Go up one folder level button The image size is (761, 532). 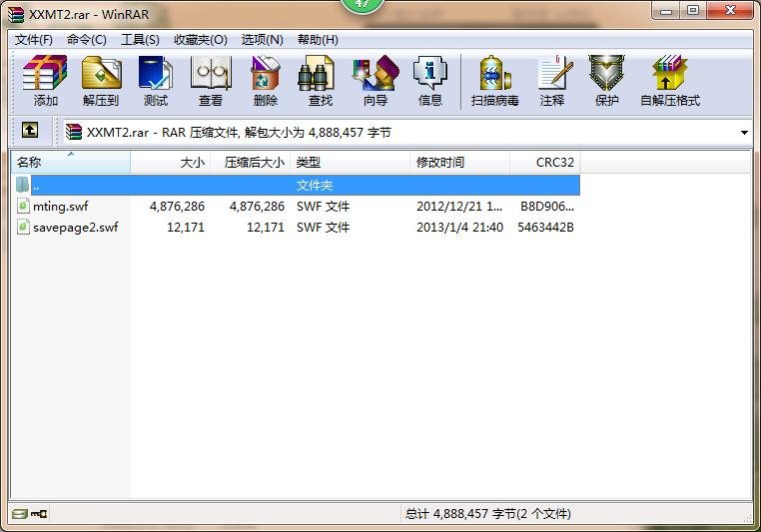(30, 132)
